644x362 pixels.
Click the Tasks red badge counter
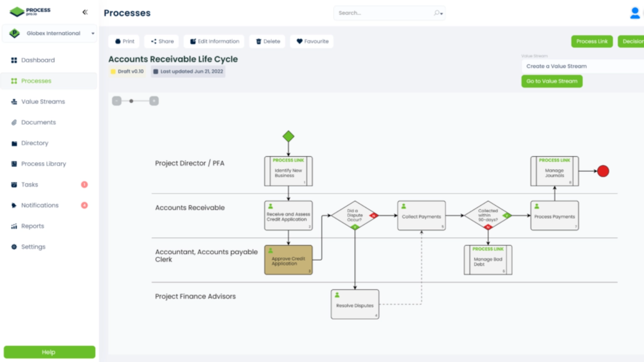pos(84,185)
